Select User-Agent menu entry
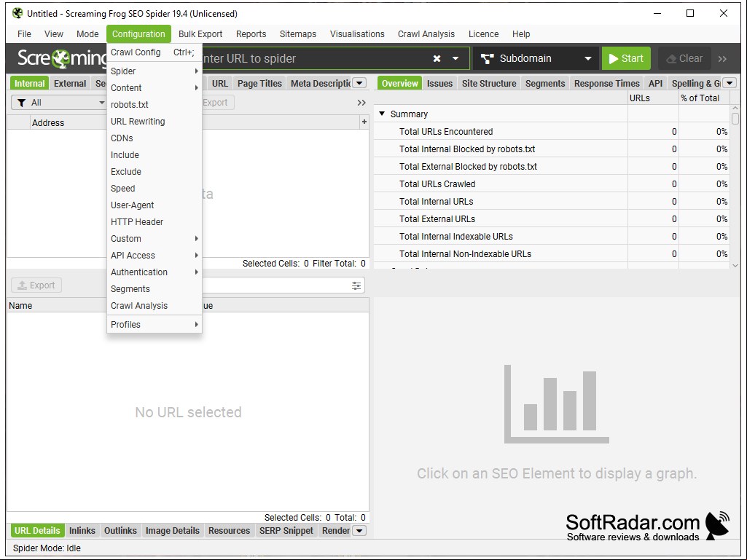 155,205
